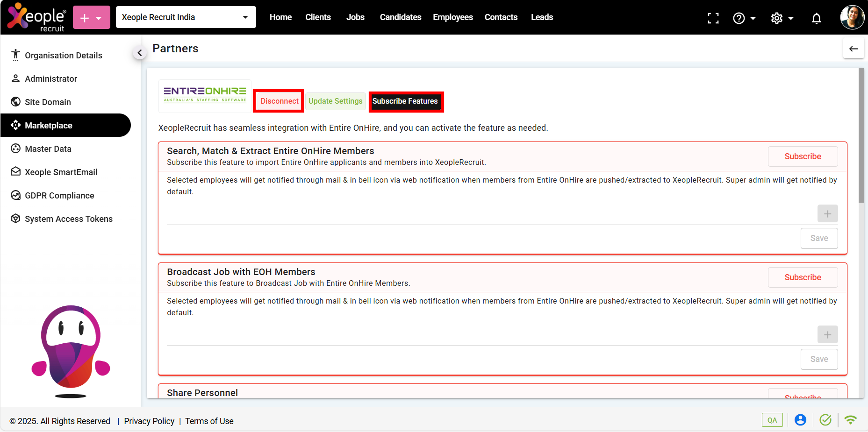Screen dimensions: 868x432
Task: Add employee with plus in Broadcast Job section
Action: point(827,335)
